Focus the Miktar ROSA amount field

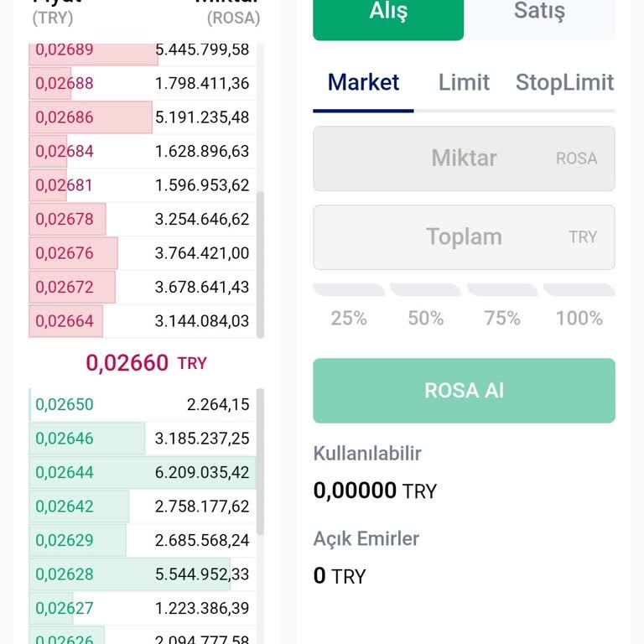pyautogui.click(x=464, y=158)
